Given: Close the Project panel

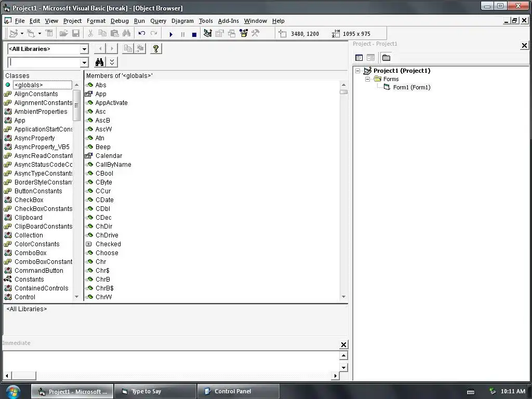Looking at the screenshot, I should (524, 45).
